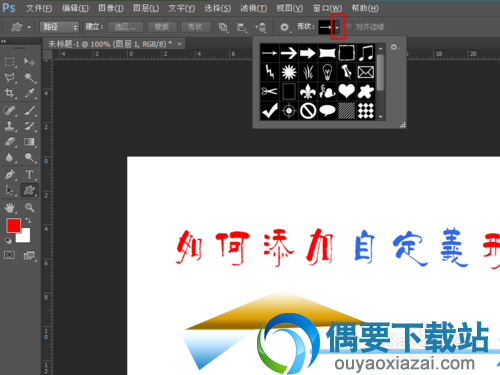
Task: Open the 选择(S) menu
Action: pos(218,8)
